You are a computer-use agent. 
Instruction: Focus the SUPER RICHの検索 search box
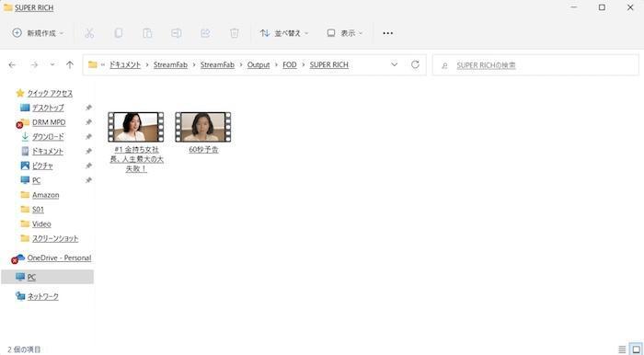coord(535,65)
